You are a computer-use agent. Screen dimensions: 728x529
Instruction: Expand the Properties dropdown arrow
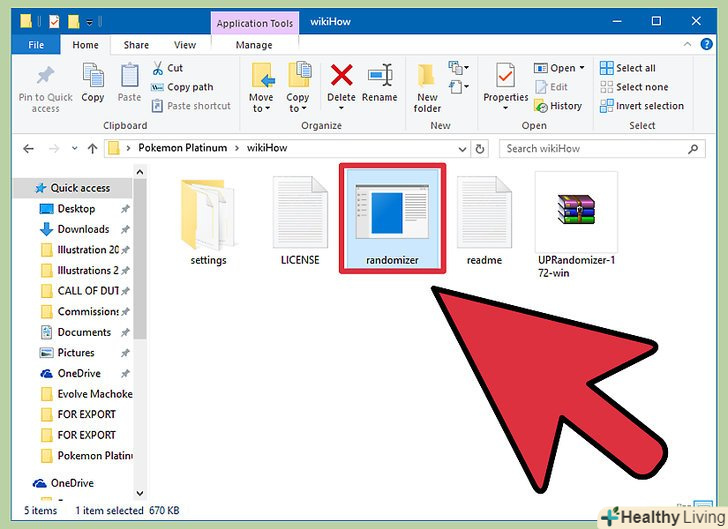tap(505, 108)
